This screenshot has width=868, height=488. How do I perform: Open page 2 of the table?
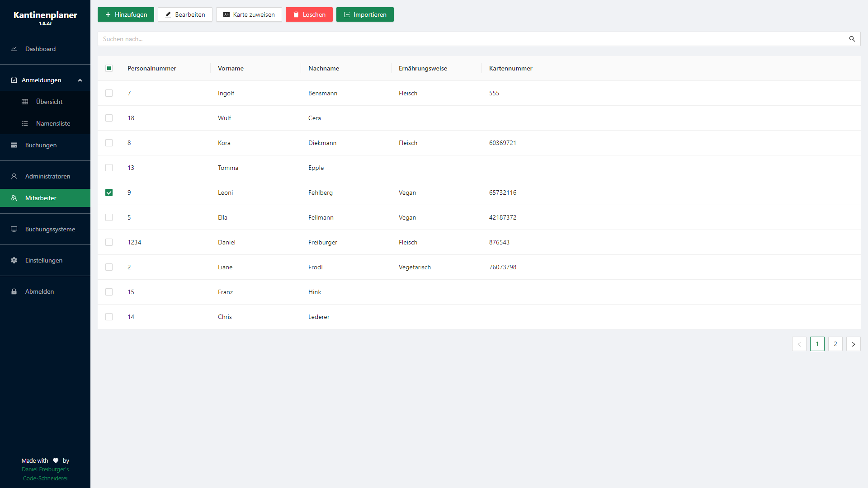point(835,344)
